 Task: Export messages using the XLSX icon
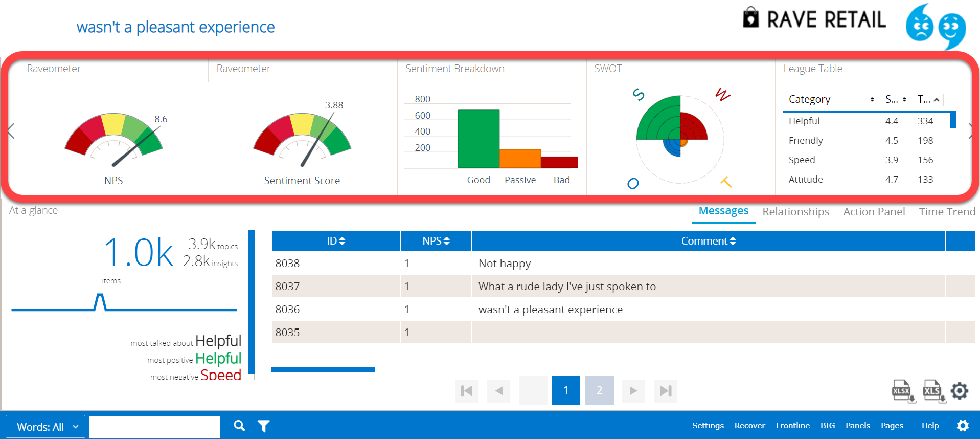903,391
